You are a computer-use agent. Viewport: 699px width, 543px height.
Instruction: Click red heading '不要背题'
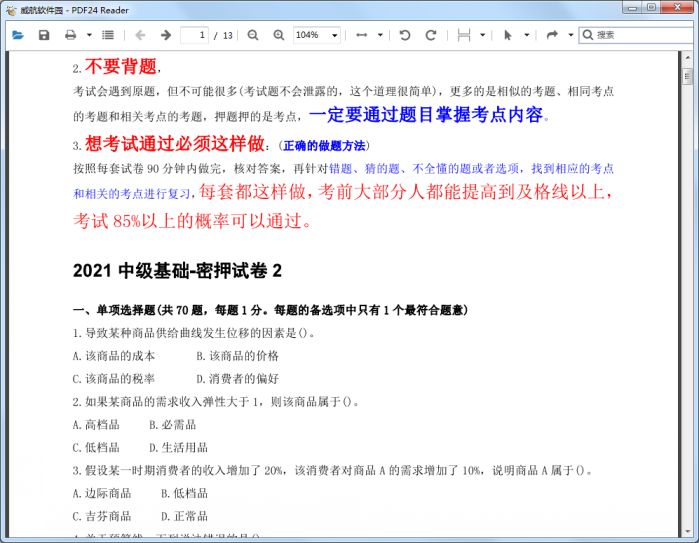click(121, 66)
